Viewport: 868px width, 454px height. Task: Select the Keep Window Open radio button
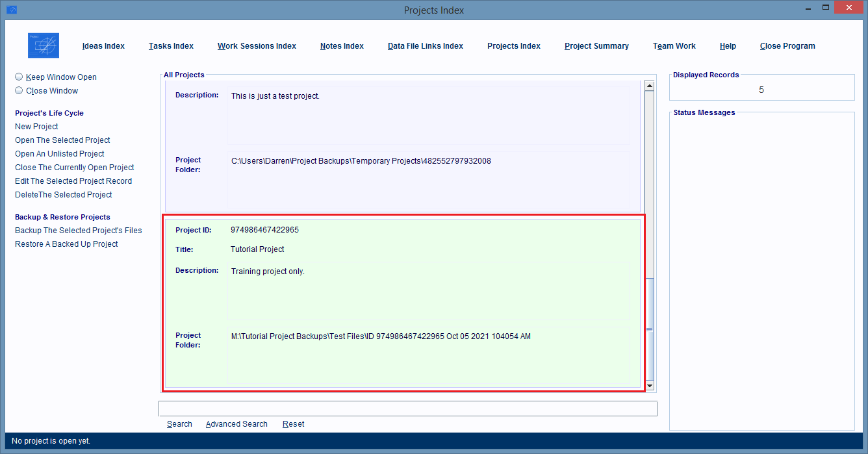point(19,77)
